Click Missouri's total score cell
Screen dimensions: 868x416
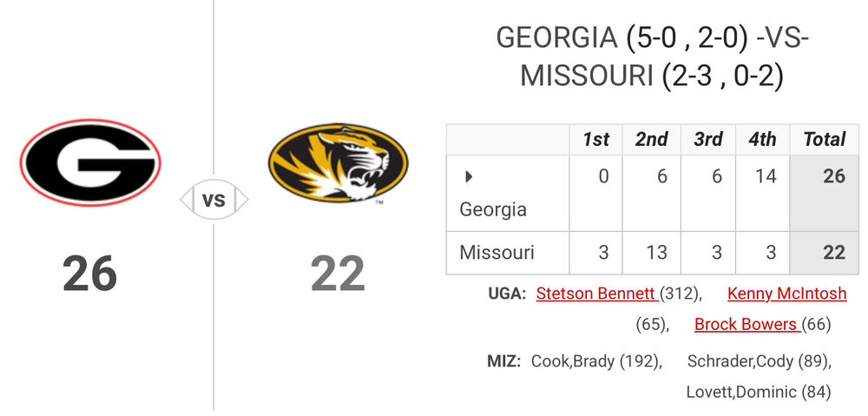pyautogui.click(x=832, y=253)
